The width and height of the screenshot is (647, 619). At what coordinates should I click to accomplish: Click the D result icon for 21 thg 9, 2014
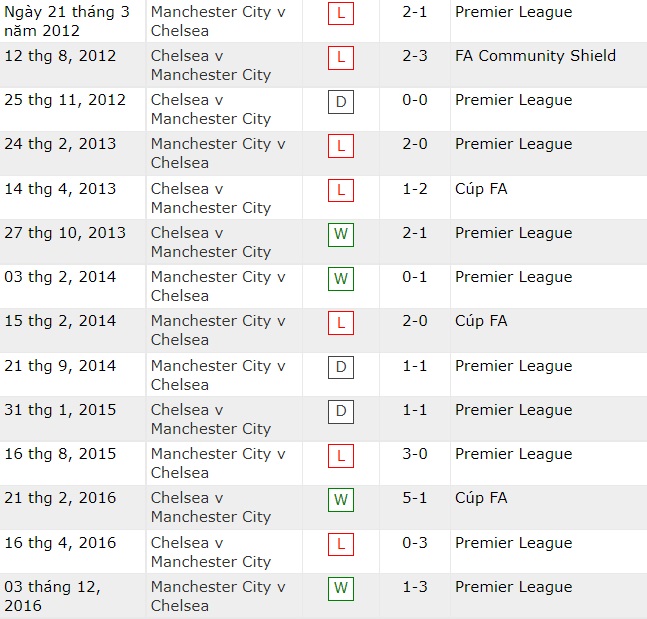341,368
